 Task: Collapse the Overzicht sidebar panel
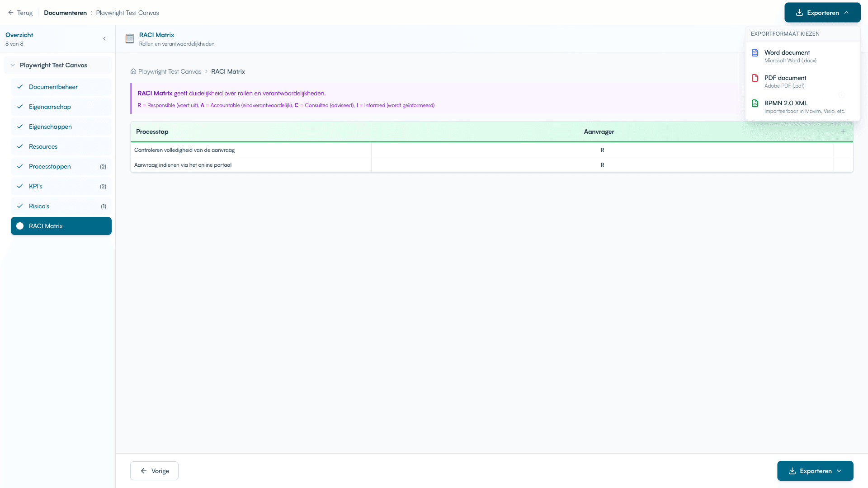tap(104, 39)
